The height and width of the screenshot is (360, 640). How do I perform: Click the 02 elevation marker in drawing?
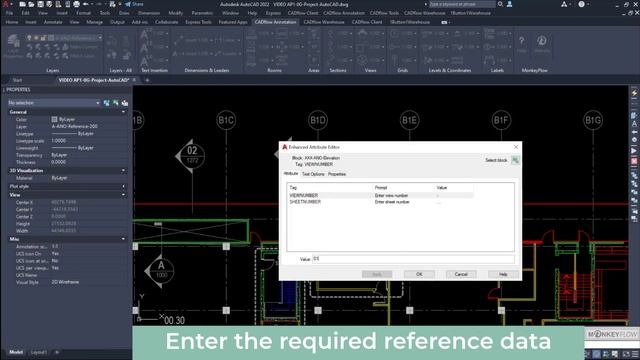point(191,156)
